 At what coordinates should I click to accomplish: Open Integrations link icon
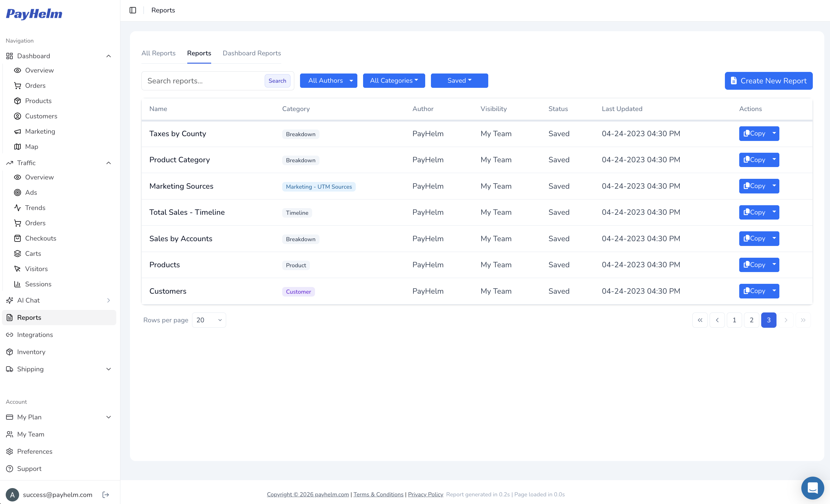click(10, 335)
